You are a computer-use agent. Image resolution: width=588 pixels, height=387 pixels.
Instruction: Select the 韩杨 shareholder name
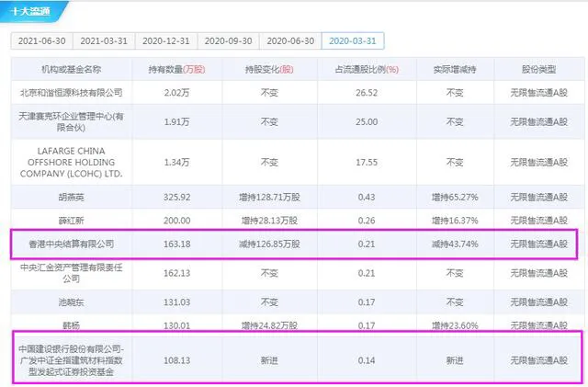click(72, 325)
